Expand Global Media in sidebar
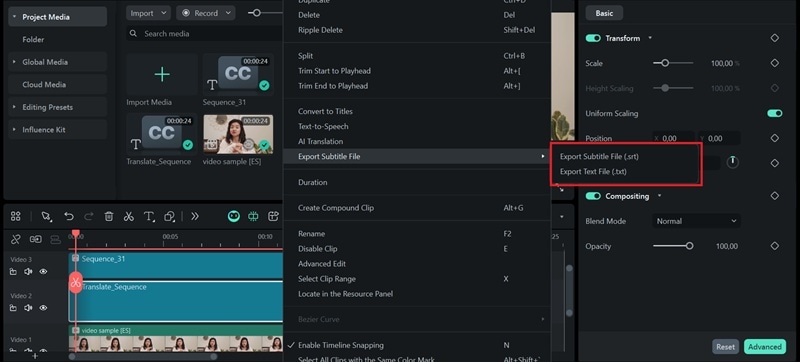 point(14,62)
